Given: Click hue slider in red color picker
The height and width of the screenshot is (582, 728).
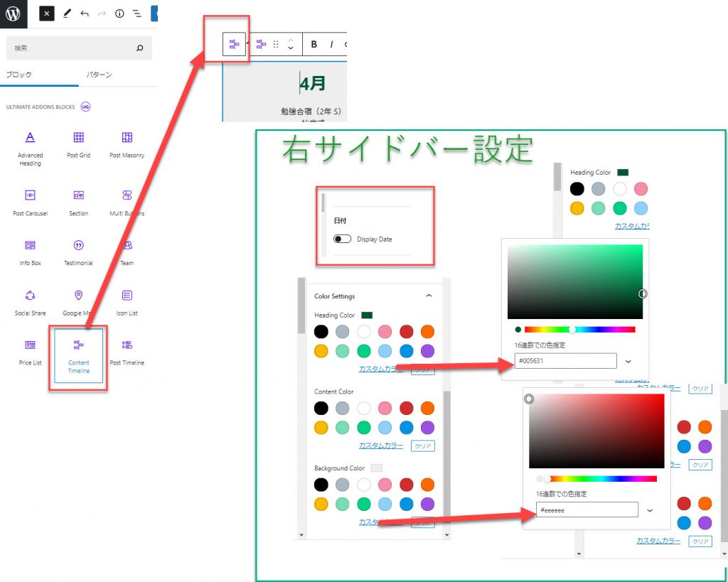Looking at the screenshot, I should tap(601, 478).
